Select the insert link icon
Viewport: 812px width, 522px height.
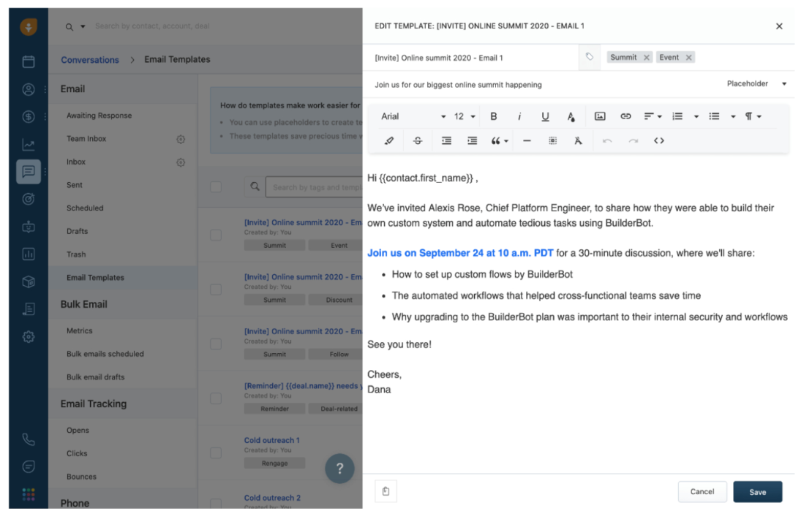tap(625, 116)
